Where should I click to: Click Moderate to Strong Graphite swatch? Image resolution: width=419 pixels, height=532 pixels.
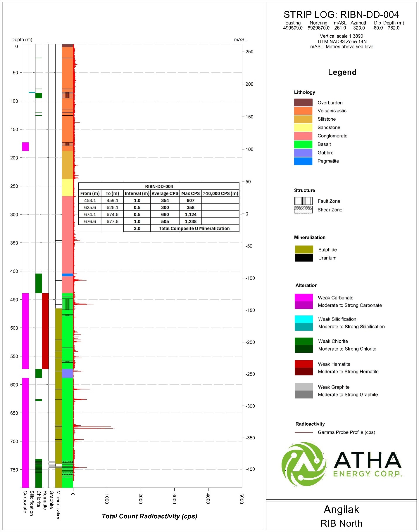pos(304,394)
